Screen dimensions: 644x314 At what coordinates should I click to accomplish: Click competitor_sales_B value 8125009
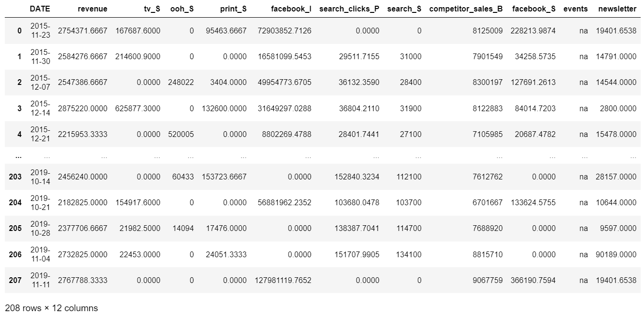pos(488,31)
